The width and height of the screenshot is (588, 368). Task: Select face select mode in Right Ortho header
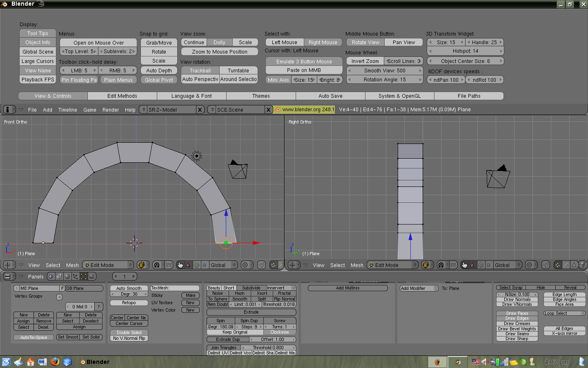pos(574,265)
